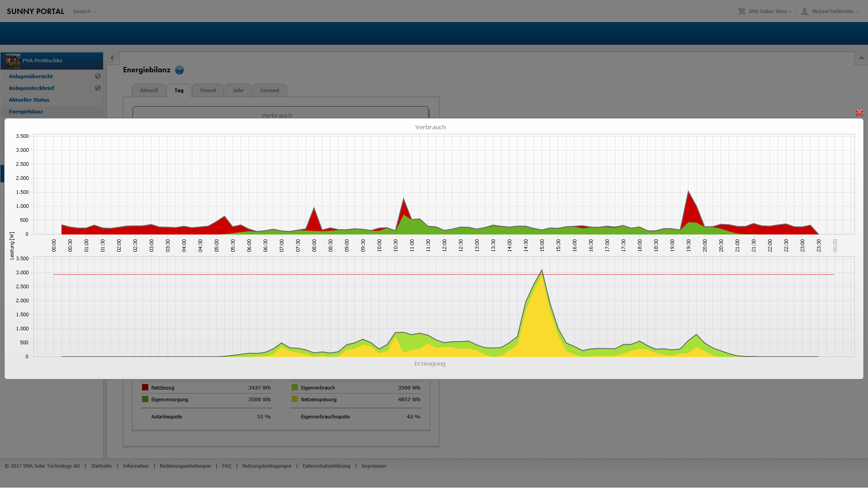This screenshot has width=868, height=488.
Task: Open the Deutsch language dropdown
Action: point(85,11)
